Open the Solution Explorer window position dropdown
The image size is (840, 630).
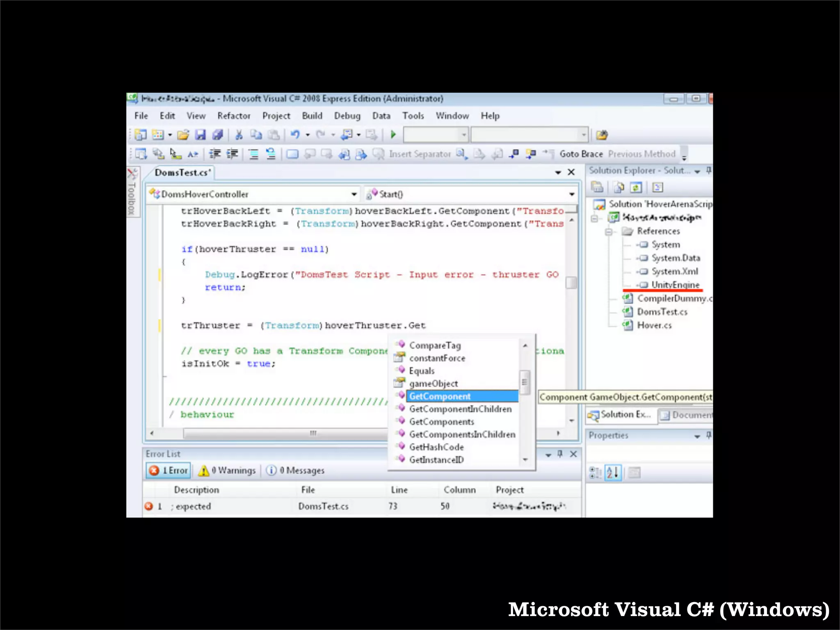click(697, 172)
